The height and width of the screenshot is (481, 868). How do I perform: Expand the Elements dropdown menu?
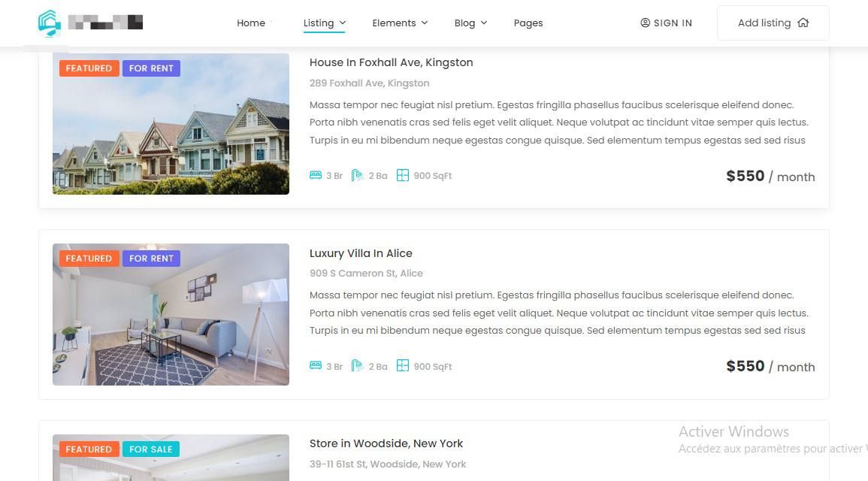tap(400, 23)
